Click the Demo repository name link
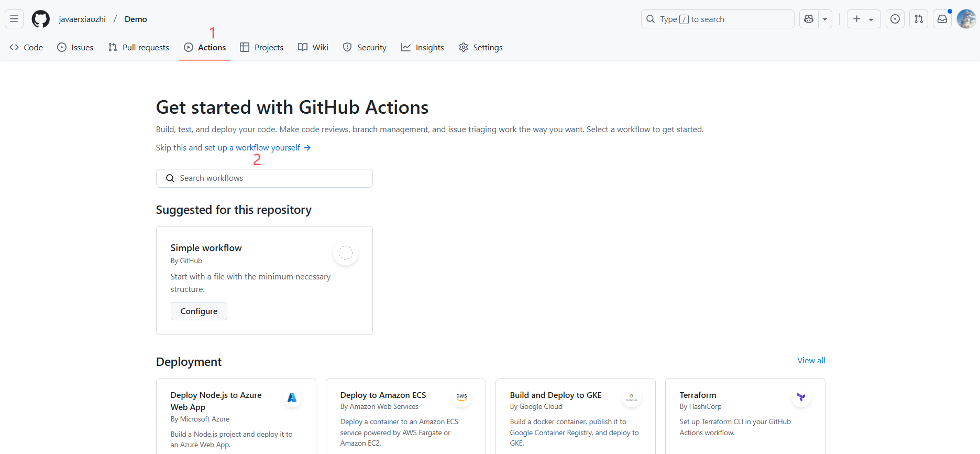The width and height of the screenshot is (980, 454). tap(136, 19)
